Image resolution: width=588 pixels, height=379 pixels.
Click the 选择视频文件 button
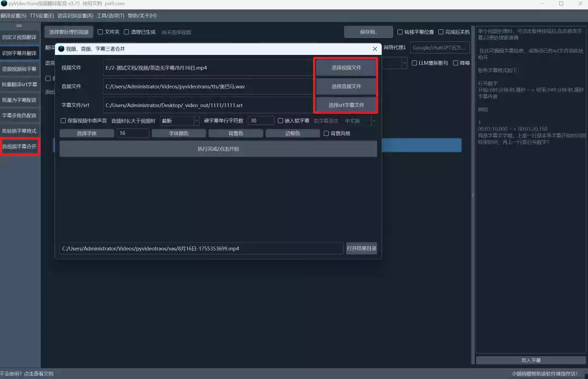coord(346,68)
